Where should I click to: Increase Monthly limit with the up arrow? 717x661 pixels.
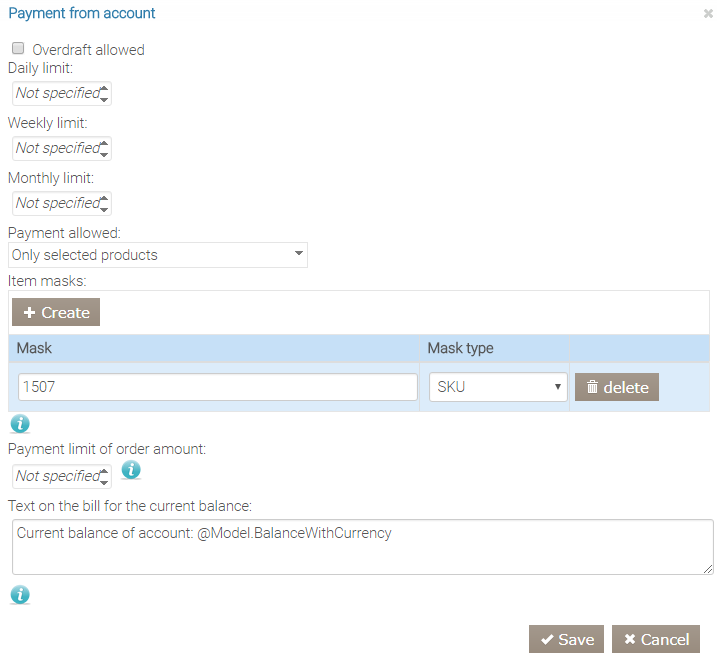tap(105, 198)
